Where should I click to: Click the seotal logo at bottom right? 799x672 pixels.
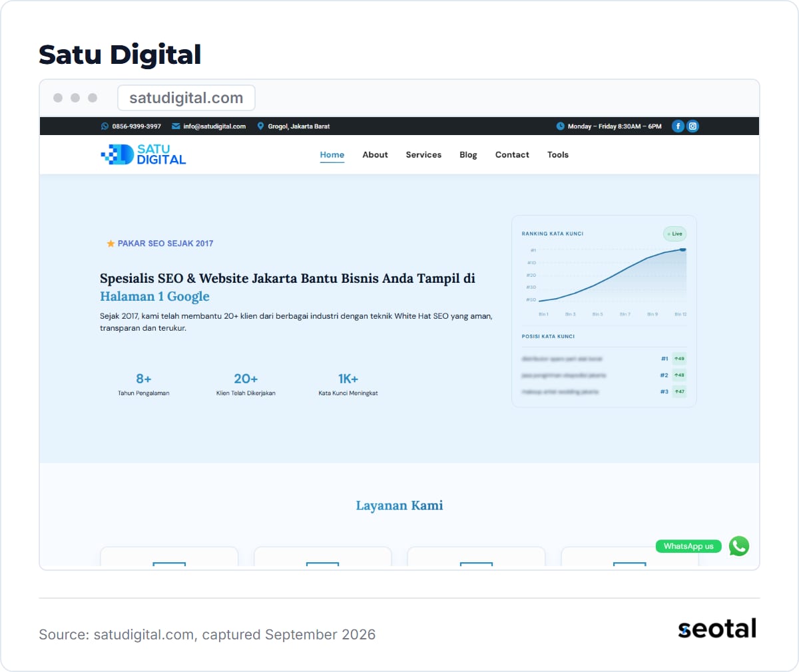(x=717, y=629)
